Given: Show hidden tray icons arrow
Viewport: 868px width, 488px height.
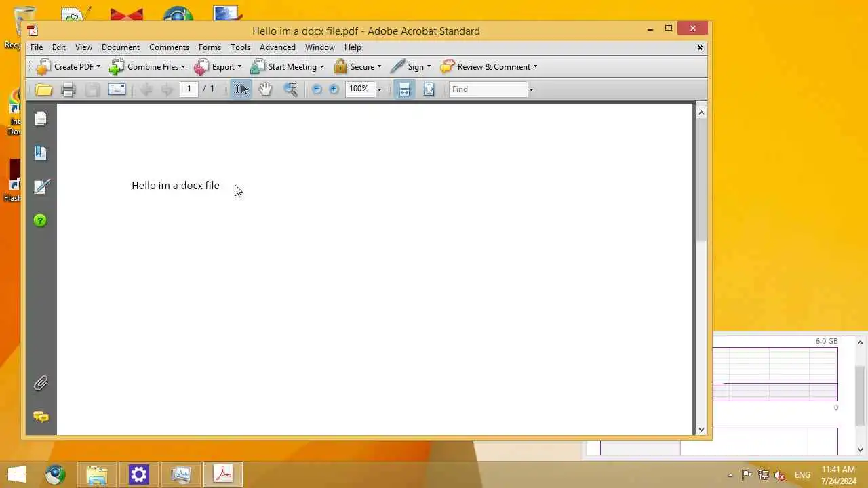Looking at the screenshot, I should tap(730, 475).
